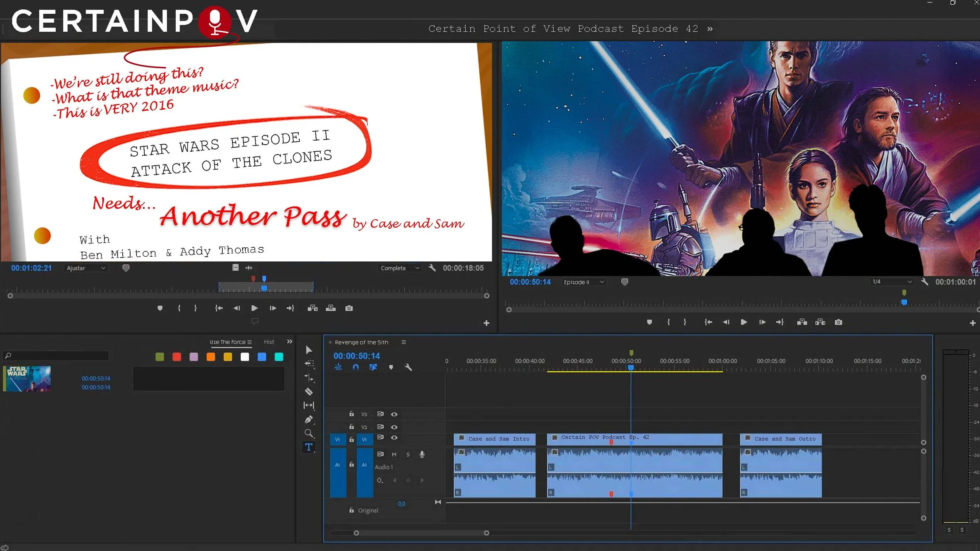
Task: Select the Track Select Forward tool
Action: [309, 364]
